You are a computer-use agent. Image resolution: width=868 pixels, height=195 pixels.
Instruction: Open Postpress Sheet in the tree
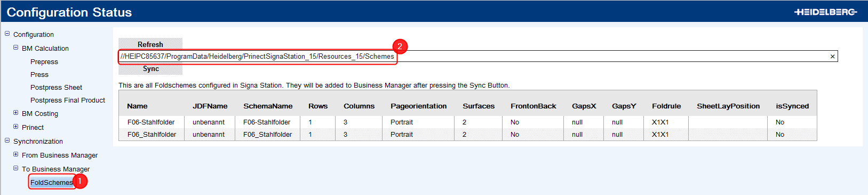pyautogui.click(x=56, y=88)
